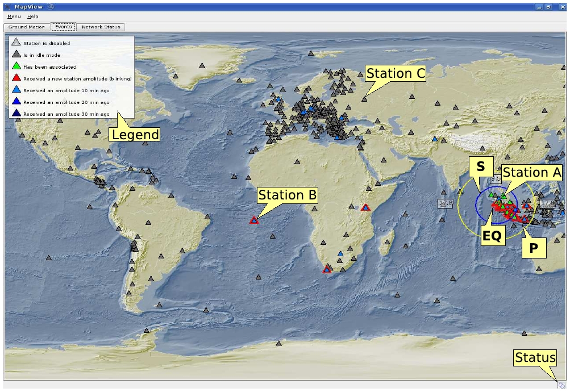Switch to the Network Status tab
This screenshot has width=570, height=392.
(101, 27)
